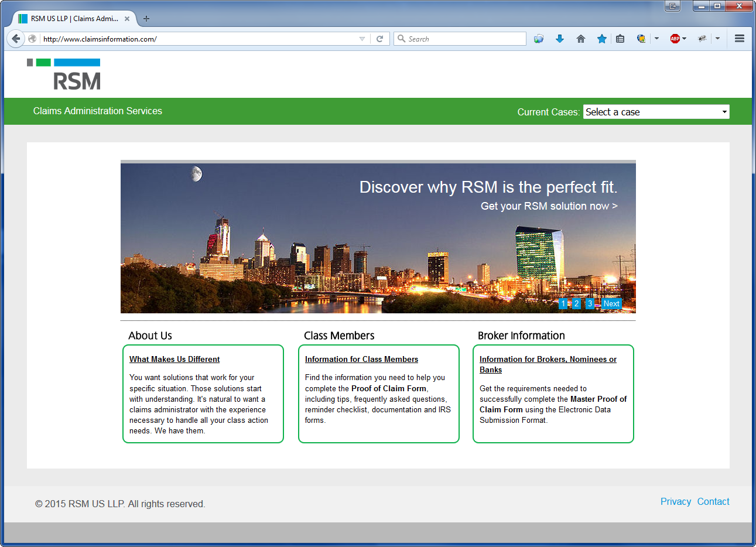Open the address bar history dropdown arrow
Screen dimensions: 756x547
[x=362, y=39]
